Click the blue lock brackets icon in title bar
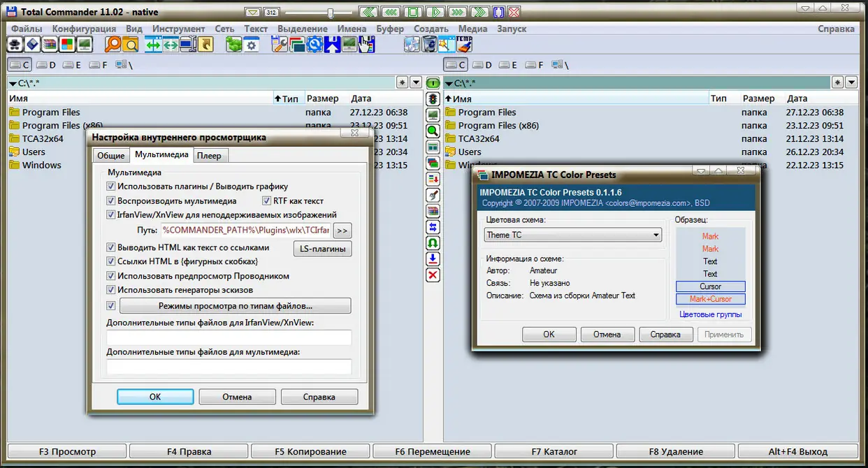The height and width of the screenshot is (468, 868). pyautogui.click(x=498, y=12)
